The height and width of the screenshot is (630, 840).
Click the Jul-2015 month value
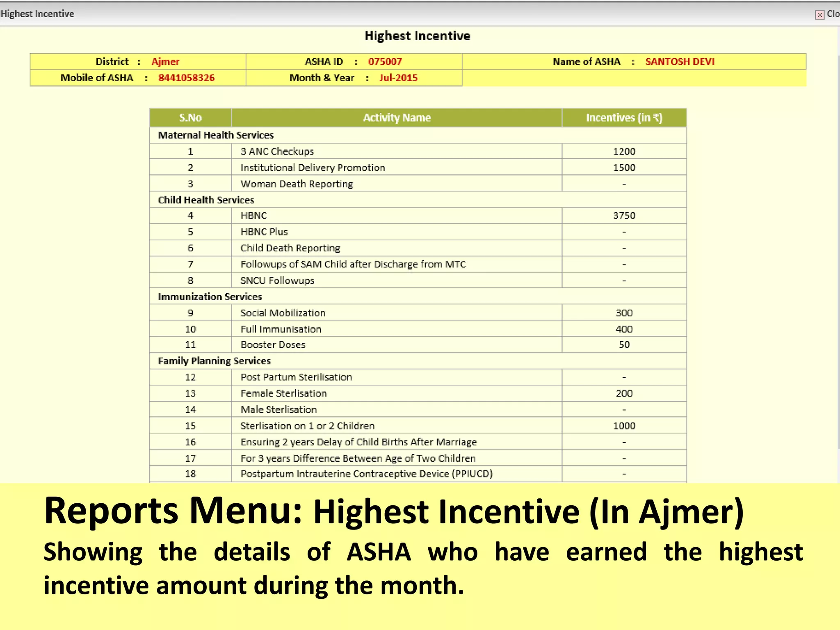coord(398,78)
